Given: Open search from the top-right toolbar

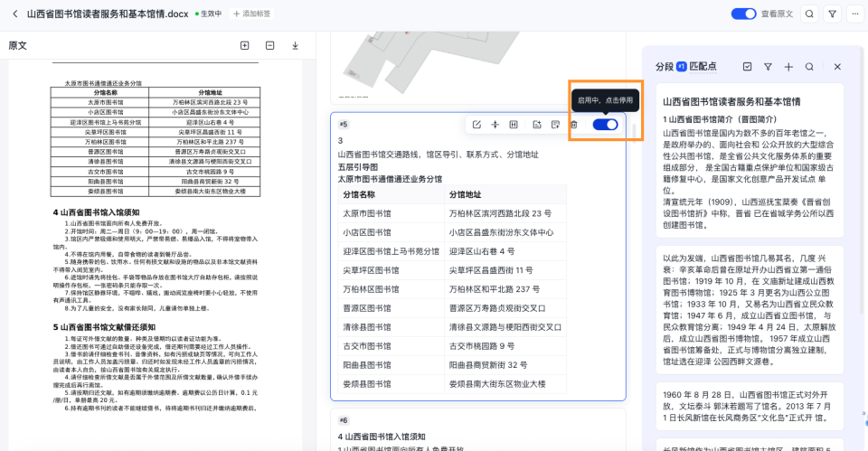Looking at the screenshot, I should [808, 14].
